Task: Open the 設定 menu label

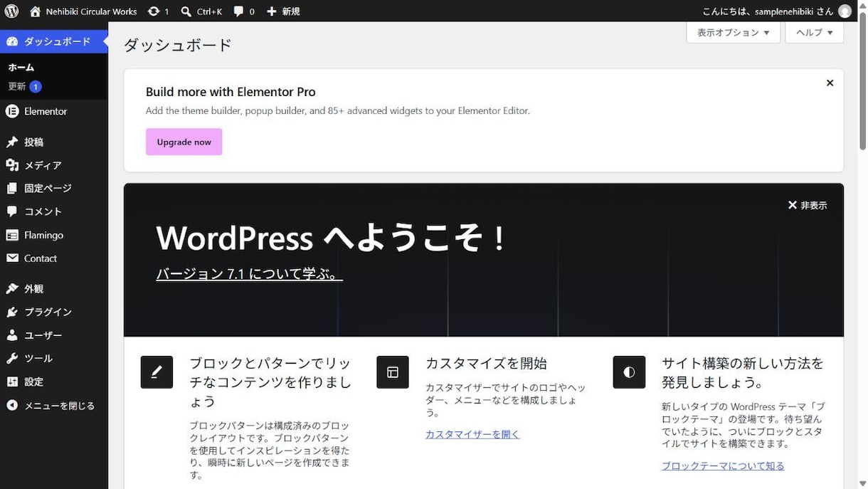Action: pyautogui.click(x=34, y=382)
